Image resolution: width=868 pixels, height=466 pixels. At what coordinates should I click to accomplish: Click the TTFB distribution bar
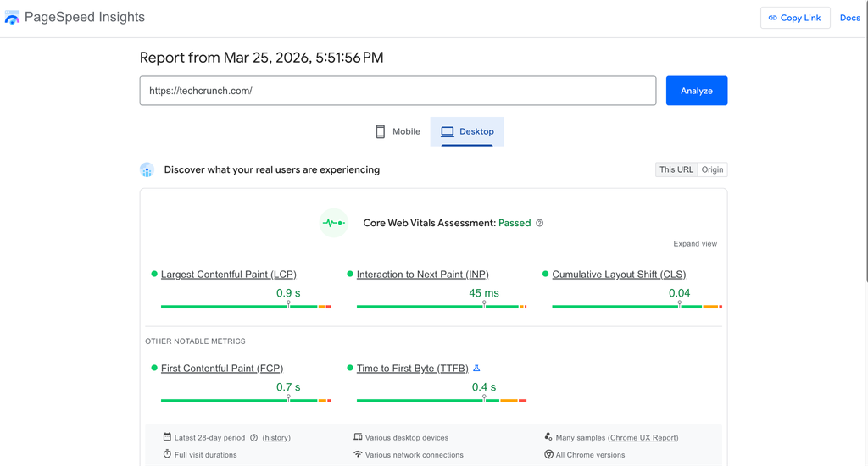point(441,401)
